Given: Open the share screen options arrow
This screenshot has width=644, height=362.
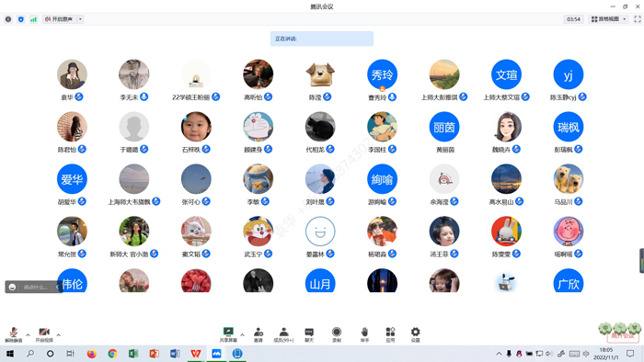Looking at the screenshot, I should tap(242, 335).
